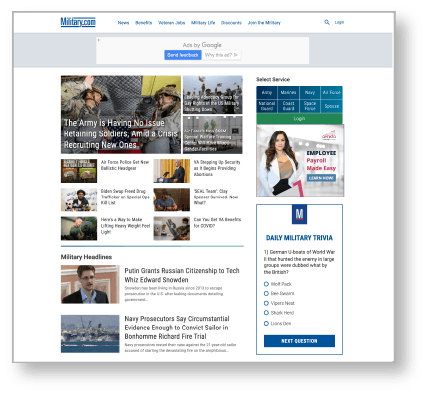The image size is (428, 394).
Task: Open the Join the Military menu
Action: [x=264, y=23]
